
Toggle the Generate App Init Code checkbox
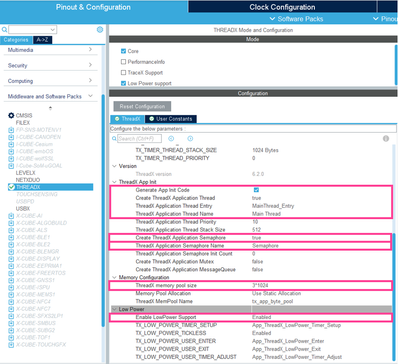point(256,190)
